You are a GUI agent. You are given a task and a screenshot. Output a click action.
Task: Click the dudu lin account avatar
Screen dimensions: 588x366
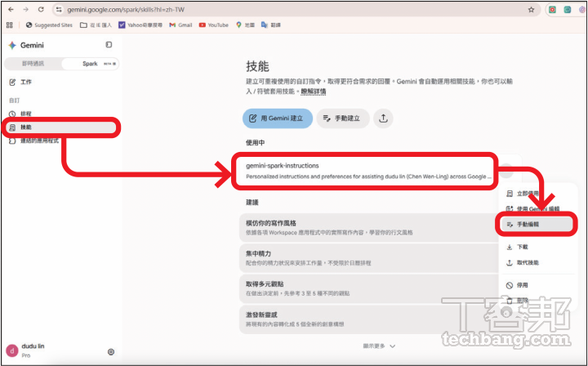coord(12,351)
